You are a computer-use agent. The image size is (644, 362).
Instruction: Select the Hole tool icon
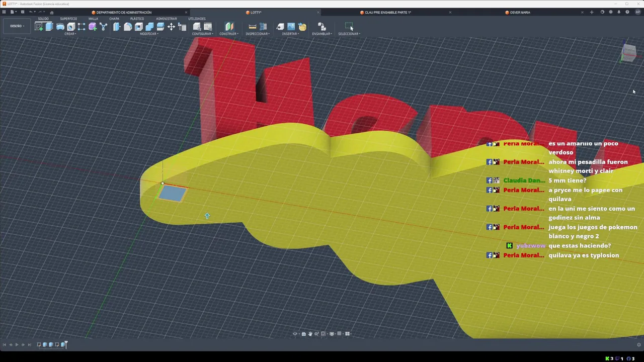click(x=71, y=27)
